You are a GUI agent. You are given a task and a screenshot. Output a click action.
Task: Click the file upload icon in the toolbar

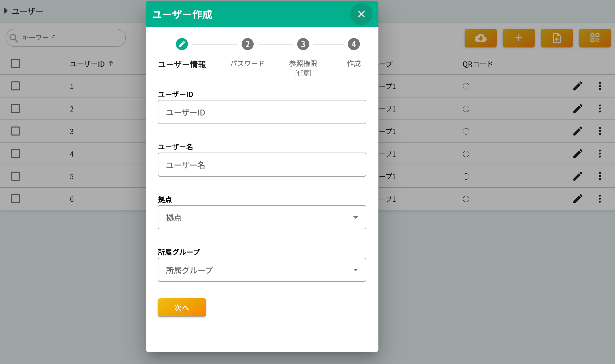[x=557, y=38]
